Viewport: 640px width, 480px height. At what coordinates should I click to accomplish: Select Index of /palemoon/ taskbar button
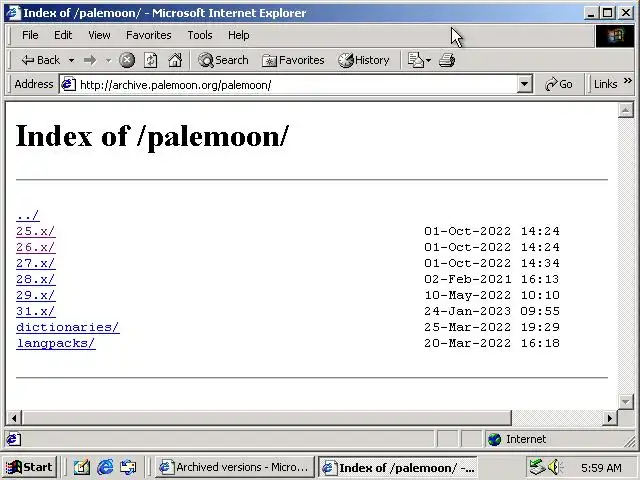(398, 467)
